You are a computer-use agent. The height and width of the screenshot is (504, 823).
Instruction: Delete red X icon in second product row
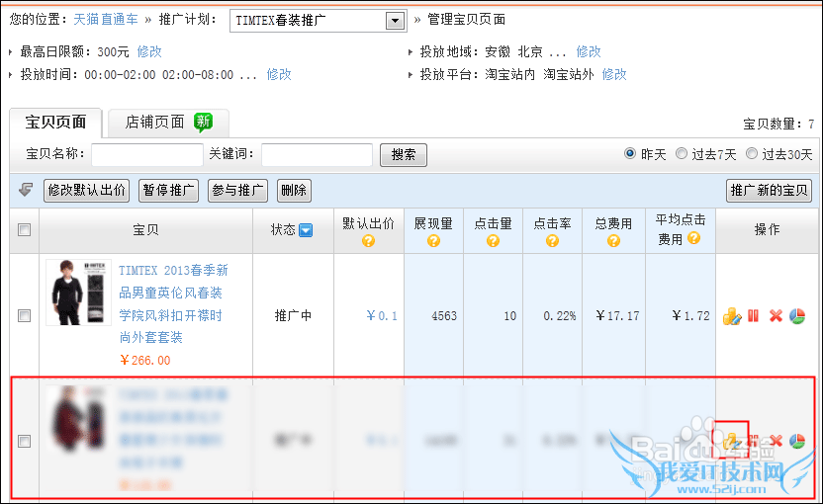776,441
